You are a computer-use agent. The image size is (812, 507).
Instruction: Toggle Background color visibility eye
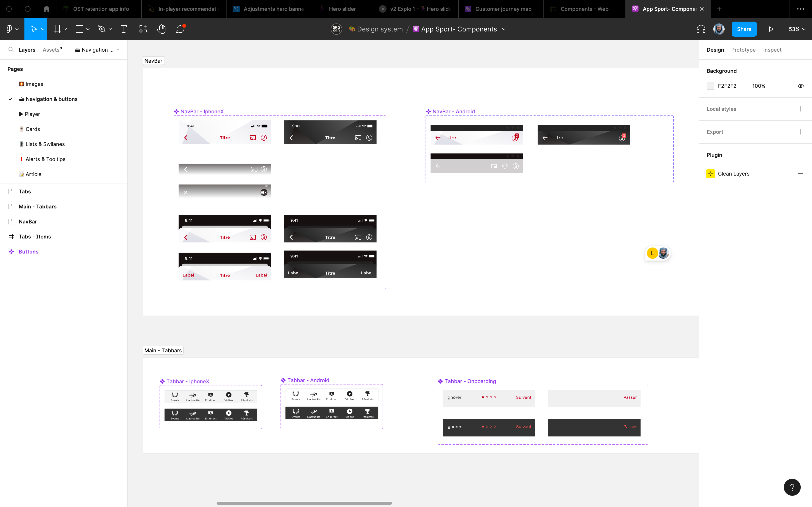point(800,86)
